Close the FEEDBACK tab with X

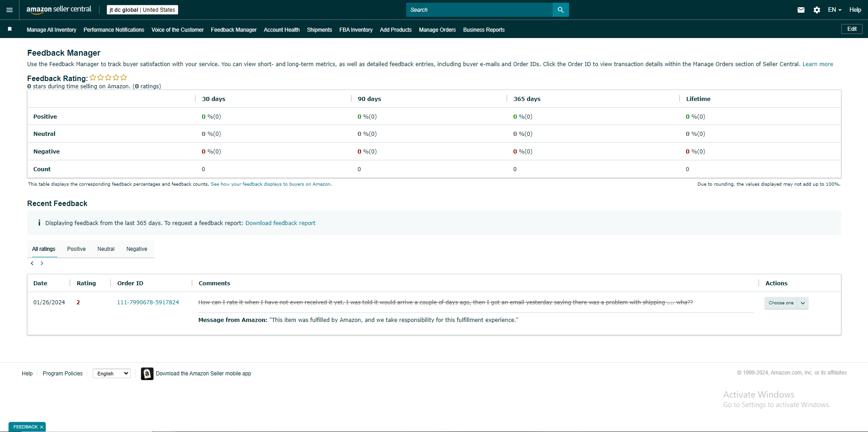point(42,427)
